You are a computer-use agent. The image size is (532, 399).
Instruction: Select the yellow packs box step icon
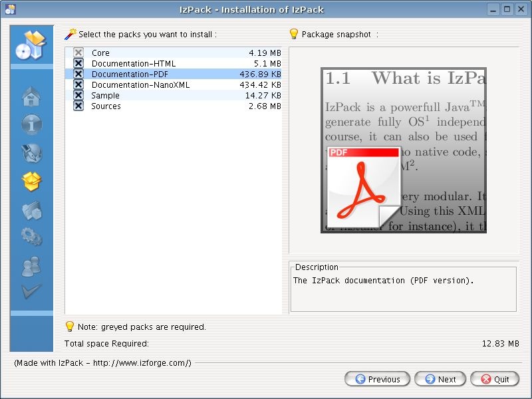pos(31,181)
